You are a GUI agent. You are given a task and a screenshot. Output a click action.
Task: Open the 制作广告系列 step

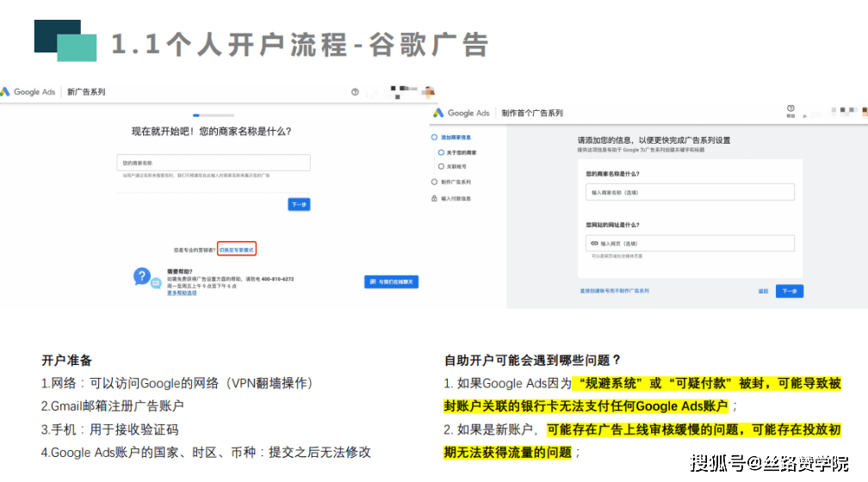click(x=456, y=182)
